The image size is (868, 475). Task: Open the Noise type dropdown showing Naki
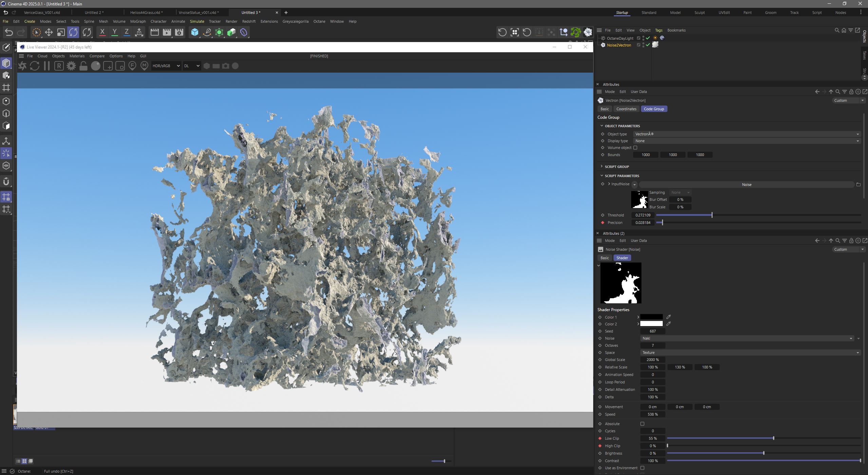tap(747, 338)
